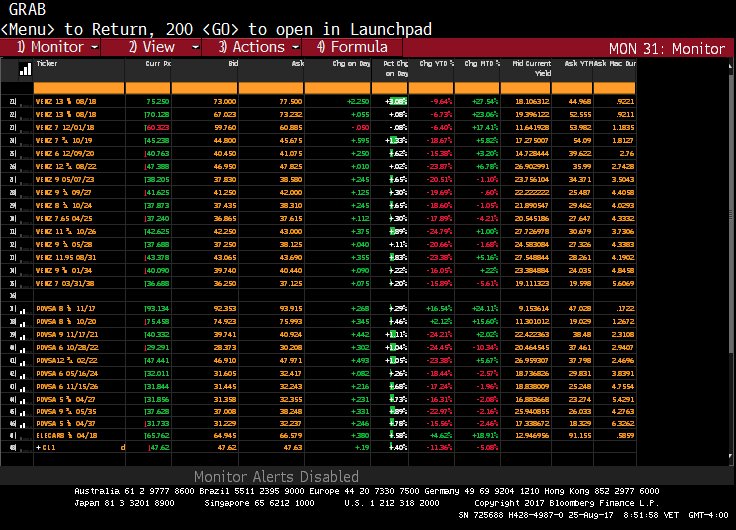Select the VENZ 7.65 04/25 ticker

(x=64, y=219)
